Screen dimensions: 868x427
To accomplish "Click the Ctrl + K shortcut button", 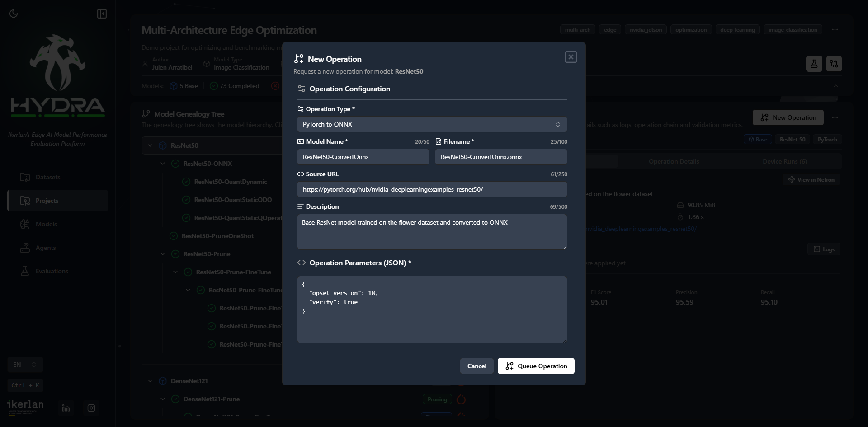I will pyautogui.click(x=25, y=385).
